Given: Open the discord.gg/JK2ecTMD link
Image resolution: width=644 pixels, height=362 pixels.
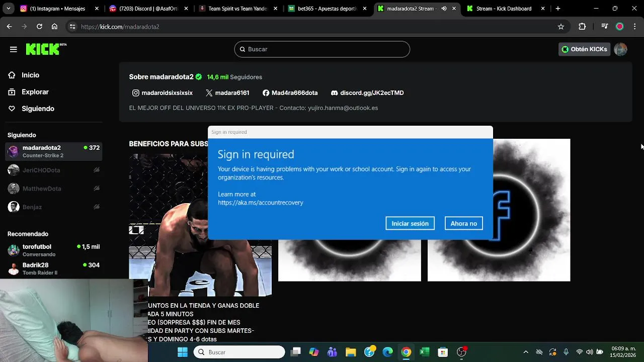Looking at the screenshot, I should pos(367,93).
